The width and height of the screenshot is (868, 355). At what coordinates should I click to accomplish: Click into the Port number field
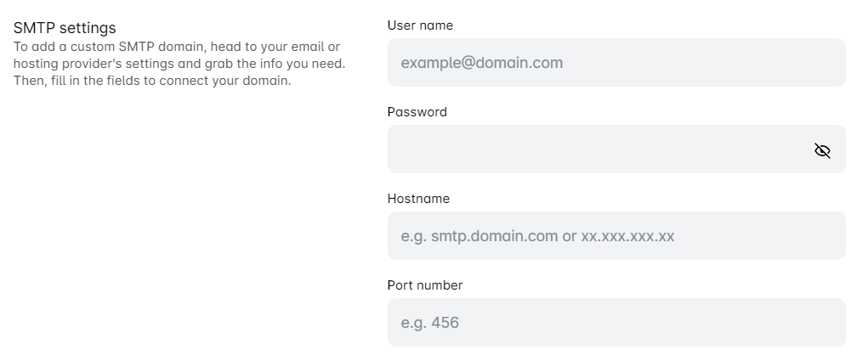(616, 323)
